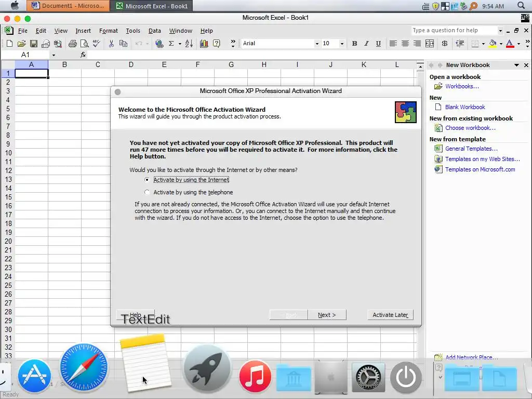Click Next in Activation Wizard

pos(327,315)
